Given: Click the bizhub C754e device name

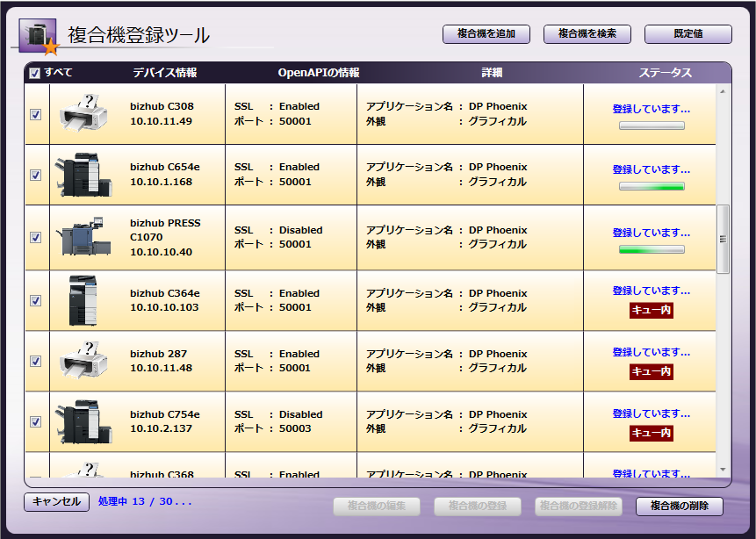Looking at the screenshot, I should click(165, 414).
